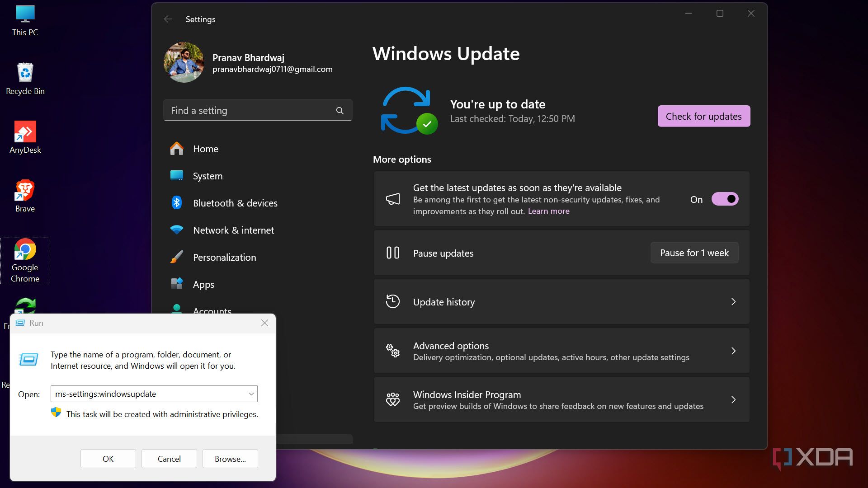
Task: Close the Run dialog
Action: [x=264, y=323]
